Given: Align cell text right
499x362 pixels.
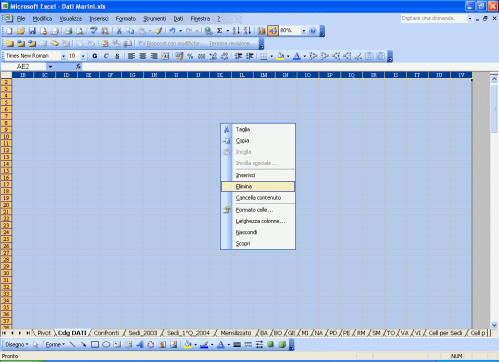Looking at the screenshot, I should [154, 56].
